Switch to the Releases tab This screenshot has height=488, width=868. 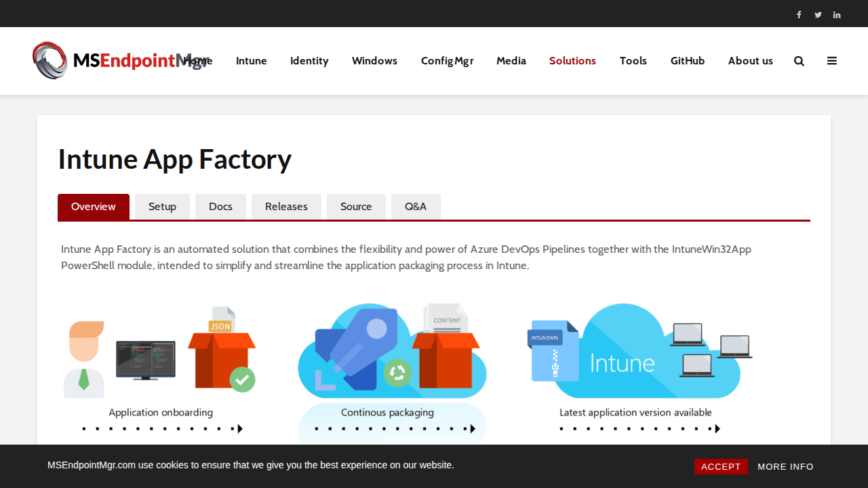click(286, 207)
